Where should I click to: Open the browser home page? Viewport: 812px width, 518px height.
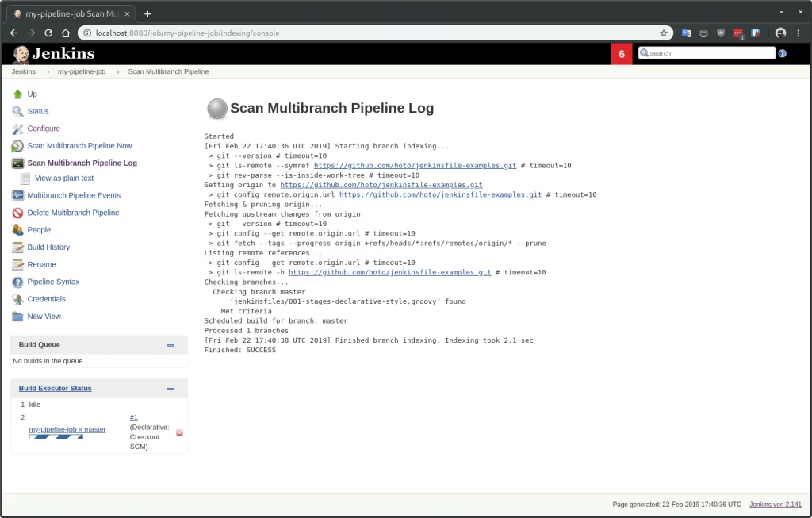pos(66,33)
